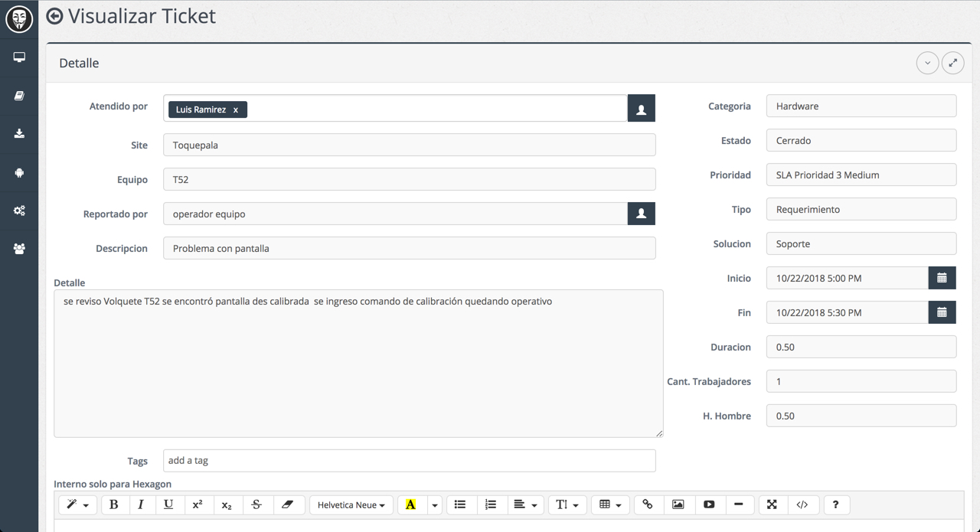Image resolution: width=980 pixels, height=532 pixels.
Task: Click the Duracion field
Action: tap(861, 347)
